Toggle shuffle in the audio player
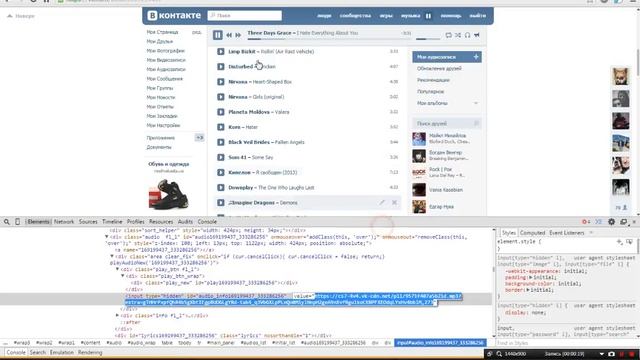The width and height of the screenshot is (640, 360). (x=458, y=35)
